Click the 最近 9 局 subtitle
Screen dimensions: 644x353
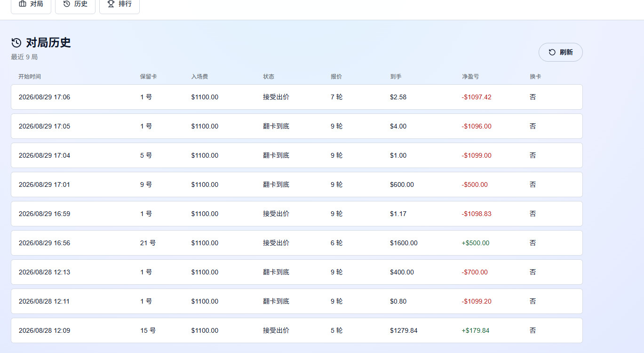click(24, 57)
